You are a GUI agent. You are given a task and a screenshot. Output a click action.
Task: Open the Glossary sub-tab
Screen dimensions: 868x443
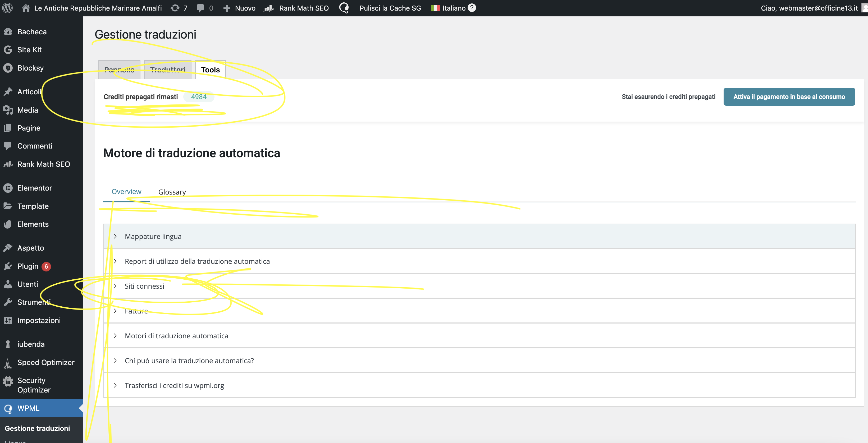172,192
